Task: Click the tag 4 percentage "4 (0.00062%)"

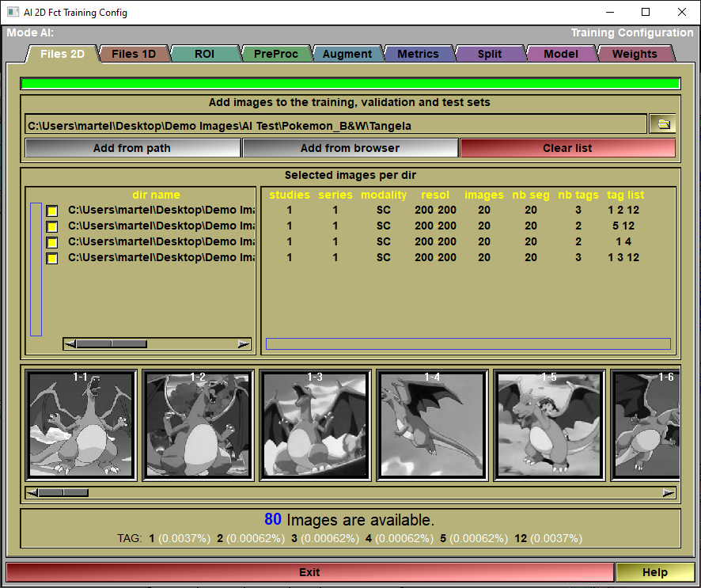Action: [400, 538]
